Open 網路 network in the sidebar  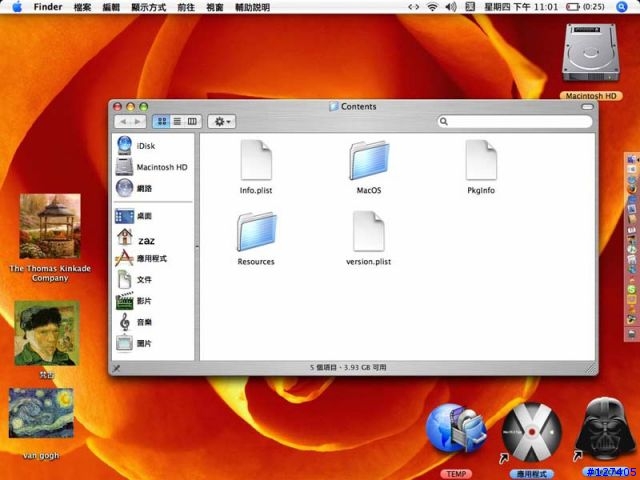point(134,188)
